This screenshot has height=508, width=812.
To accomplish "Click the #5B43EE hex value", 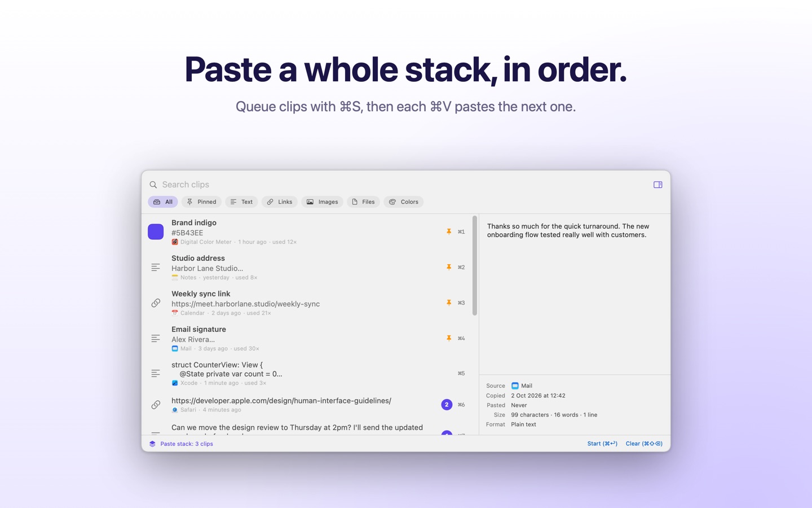I will pos(187,233).
